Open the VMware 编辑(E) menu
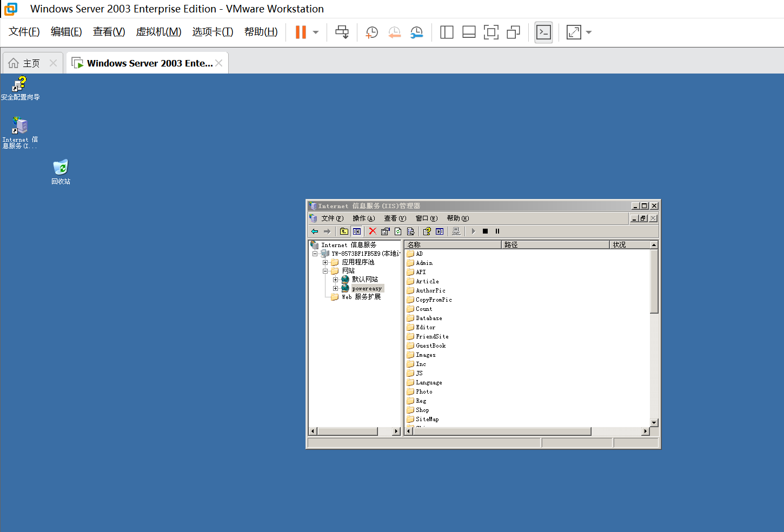 (x=67, y=32)
